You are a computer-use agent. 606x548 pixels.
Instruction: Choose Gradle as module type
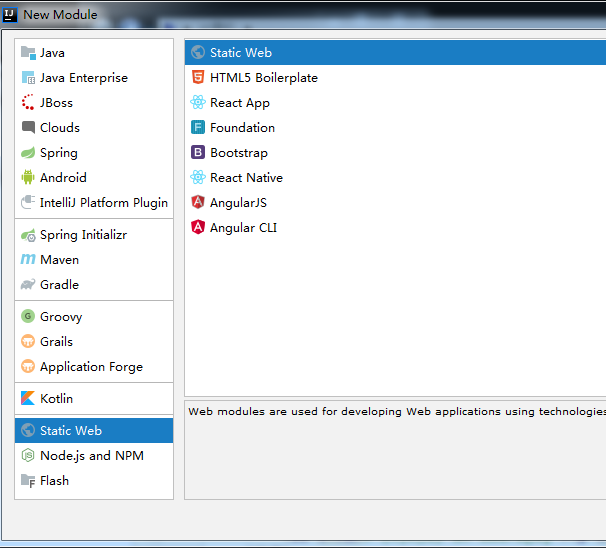click(94, 284)
